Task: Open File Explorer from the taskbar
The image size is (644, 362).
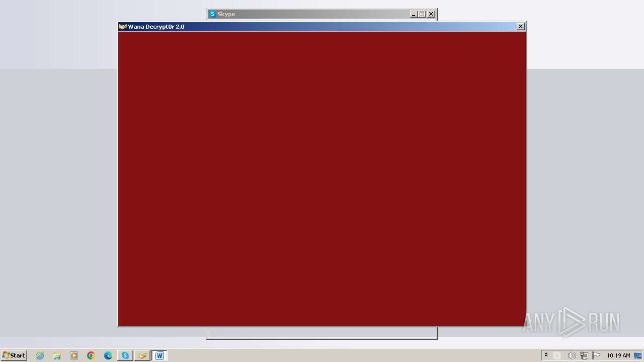Action: click(57, 355)
